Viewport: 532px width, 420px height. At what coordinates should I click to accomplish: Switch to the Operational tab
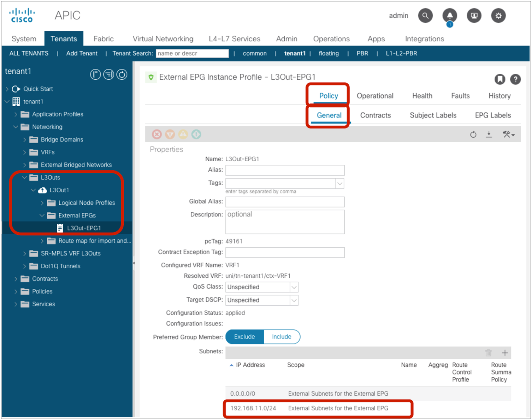(x=375, y=96)
